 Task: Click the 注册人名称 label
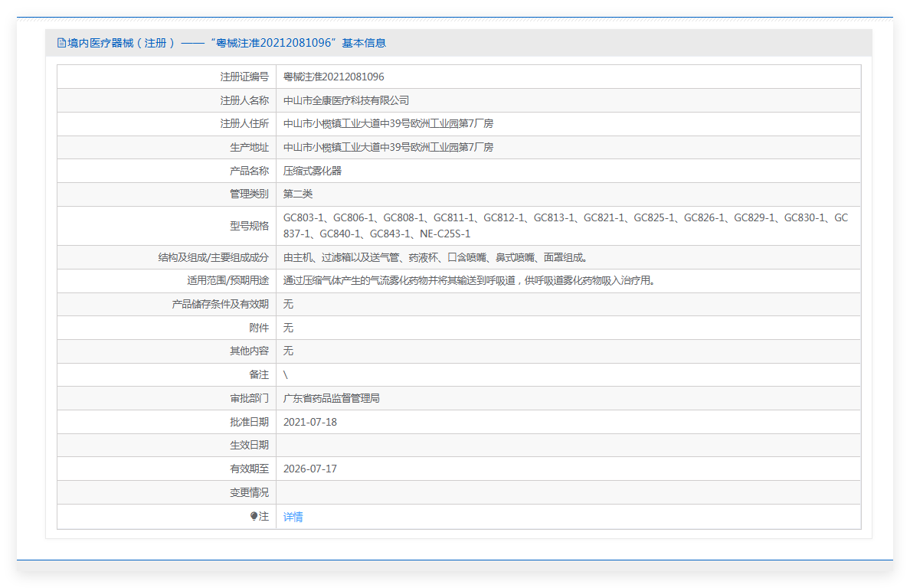[244, 100]
